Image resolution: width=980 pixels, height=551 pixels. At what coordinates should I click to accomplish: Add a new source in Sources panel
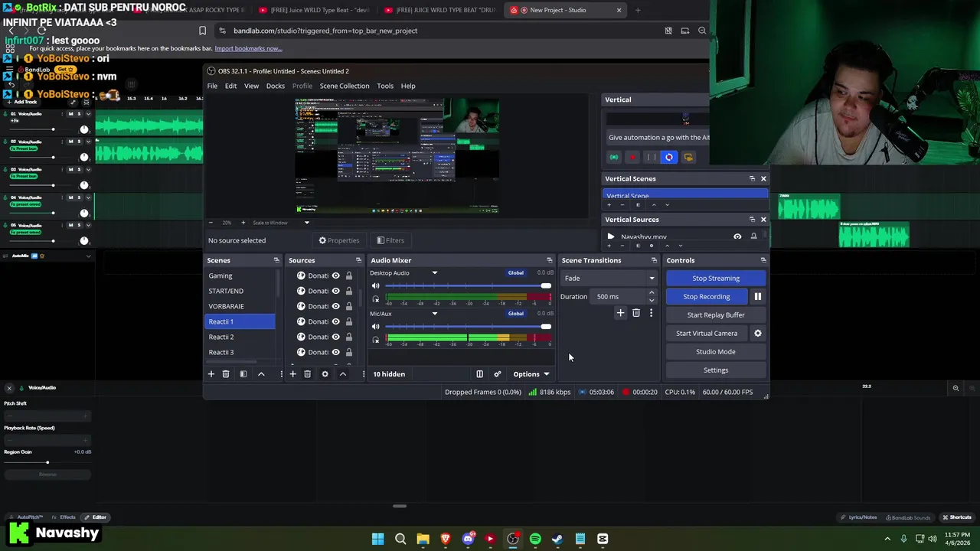point(292,374)
